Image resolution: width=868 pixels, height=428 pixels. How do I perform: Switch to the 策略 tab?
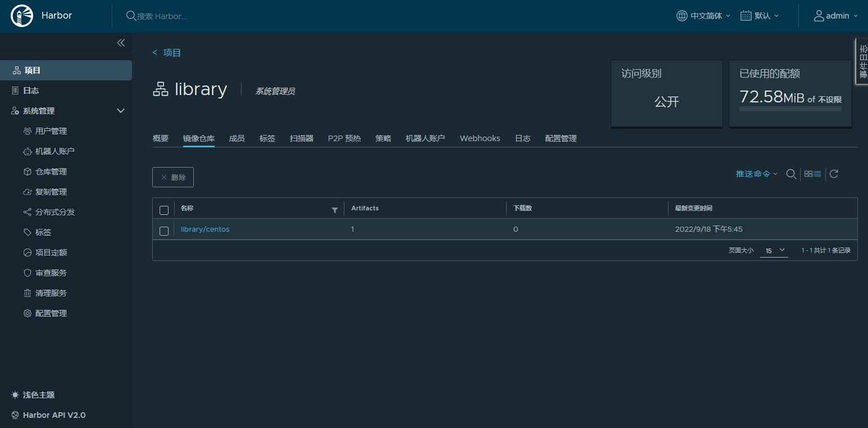coord(383,138)
